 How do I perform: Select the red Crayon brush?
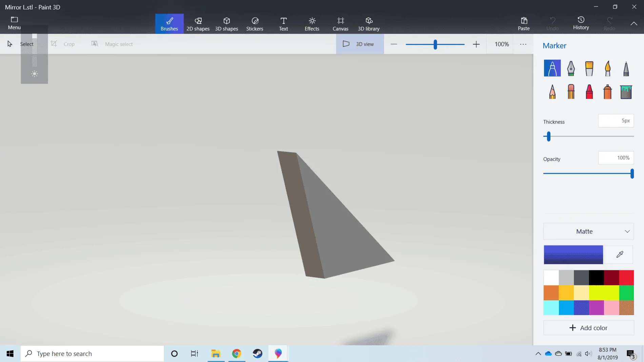(589, 91)
